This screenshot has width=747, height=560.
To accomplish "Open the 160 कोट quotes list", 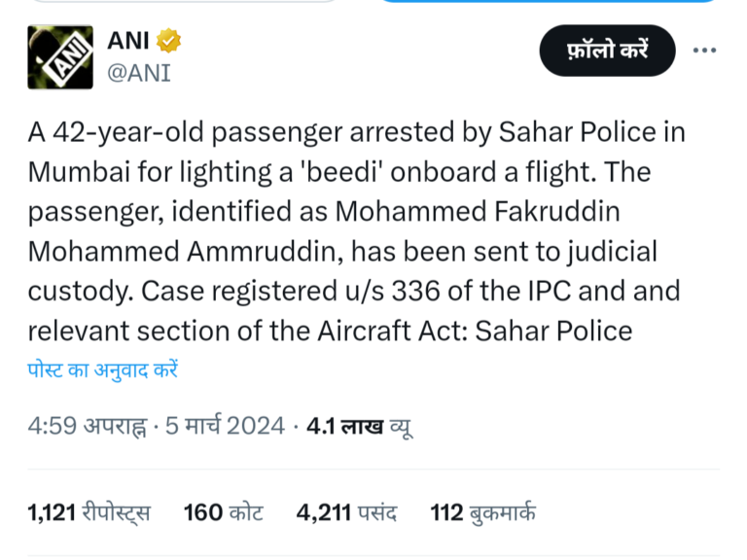I will coord(223,512).
